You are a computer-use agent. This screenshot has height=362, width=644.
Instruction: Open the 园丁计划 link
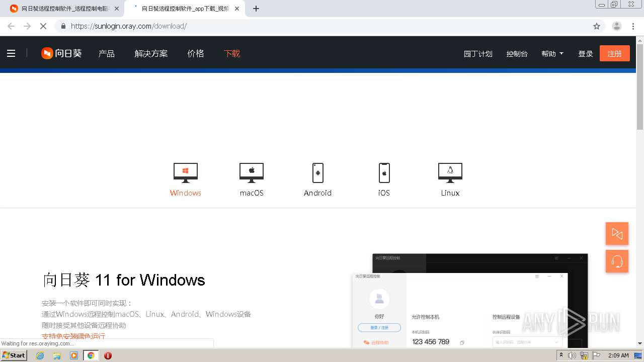point(478,54)
